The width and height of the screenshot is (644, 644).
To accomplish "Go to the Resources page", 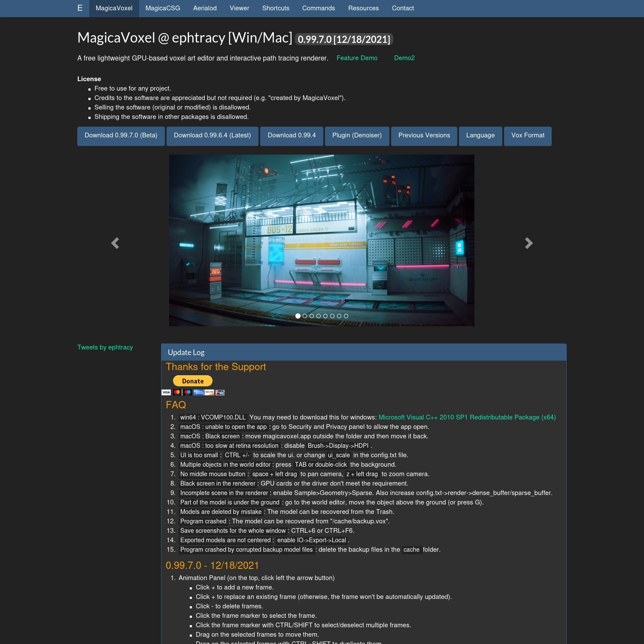I will point(364,8).
